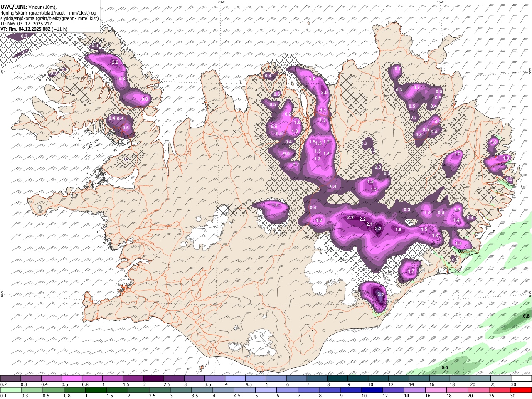Click the 0.8 value on the green offshore band
The image size is (532, 399).
[526, 316]
